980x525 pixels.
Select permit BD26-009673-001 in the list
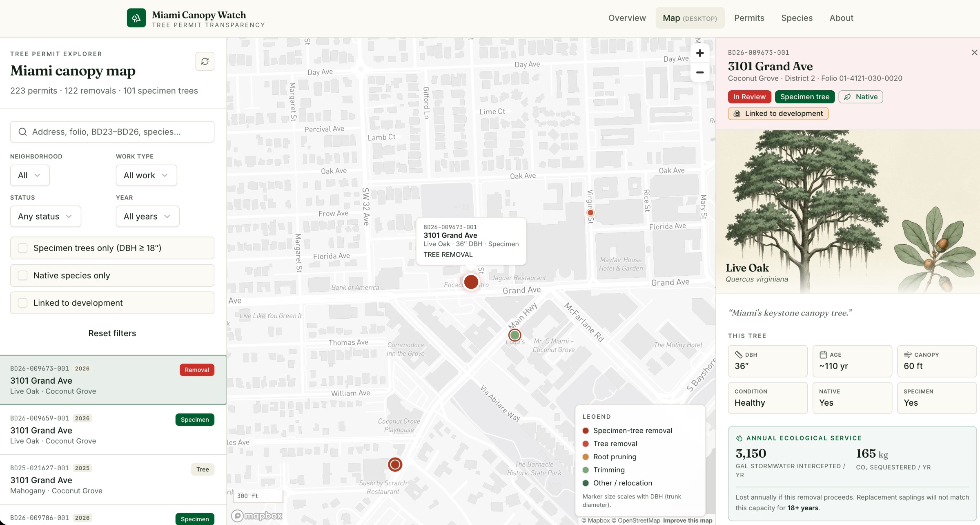click(x=113, y=380)
